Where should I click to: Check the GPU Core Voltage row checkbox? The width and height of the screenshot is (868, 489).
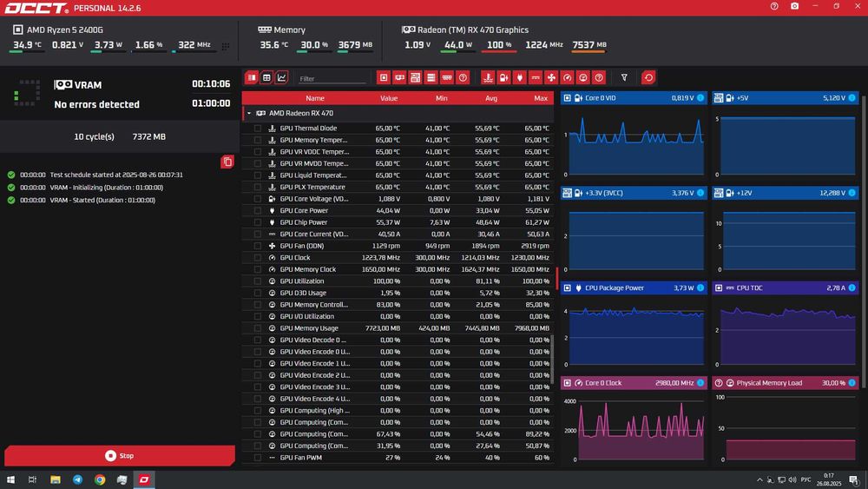258,199
